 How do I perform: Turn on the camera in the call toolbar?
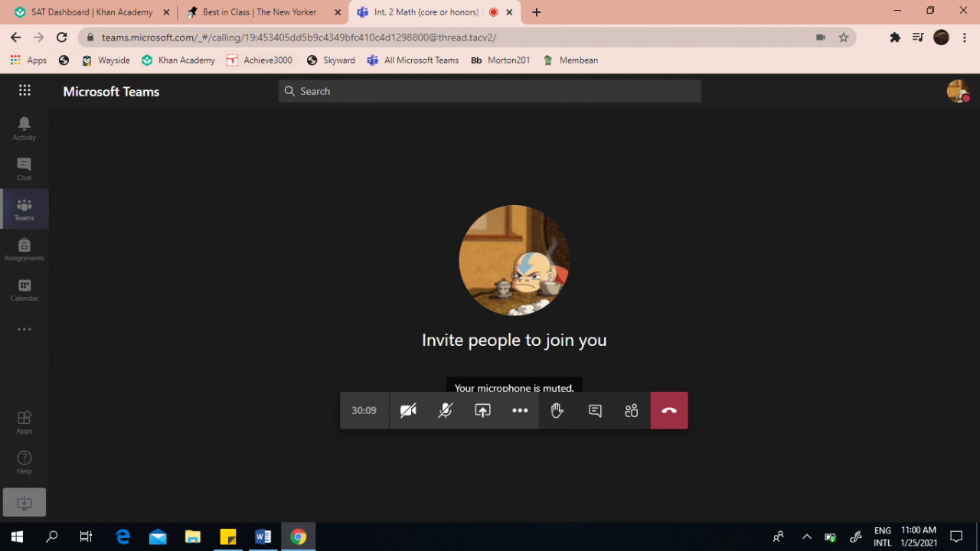pyautogui.click(x=408, y=410)
